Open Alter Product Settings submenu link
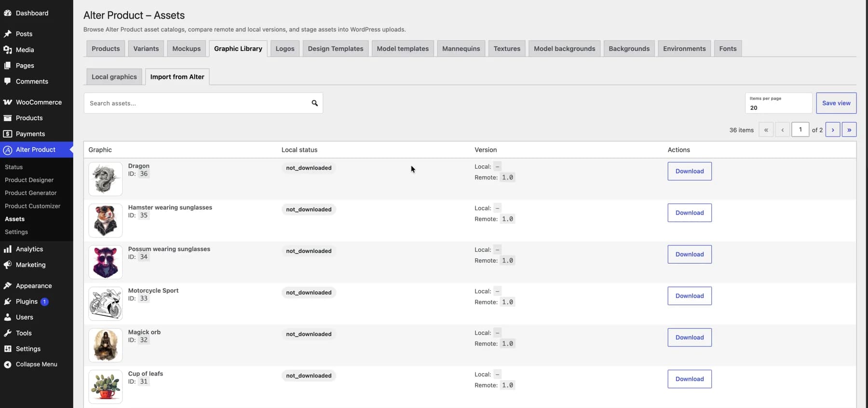868x408 pixels. point(16,232)
